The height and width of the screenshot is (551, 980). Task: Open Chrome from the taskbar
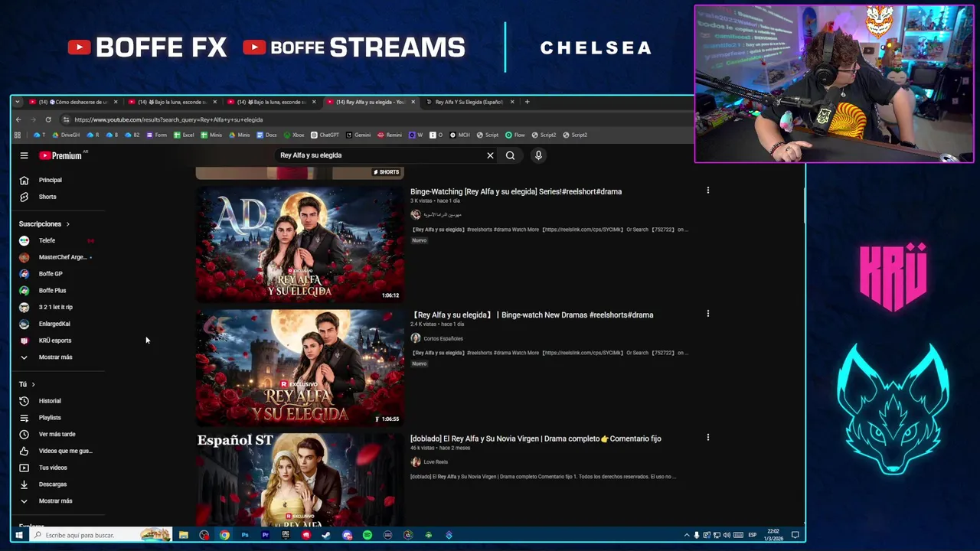coord(224,535)
